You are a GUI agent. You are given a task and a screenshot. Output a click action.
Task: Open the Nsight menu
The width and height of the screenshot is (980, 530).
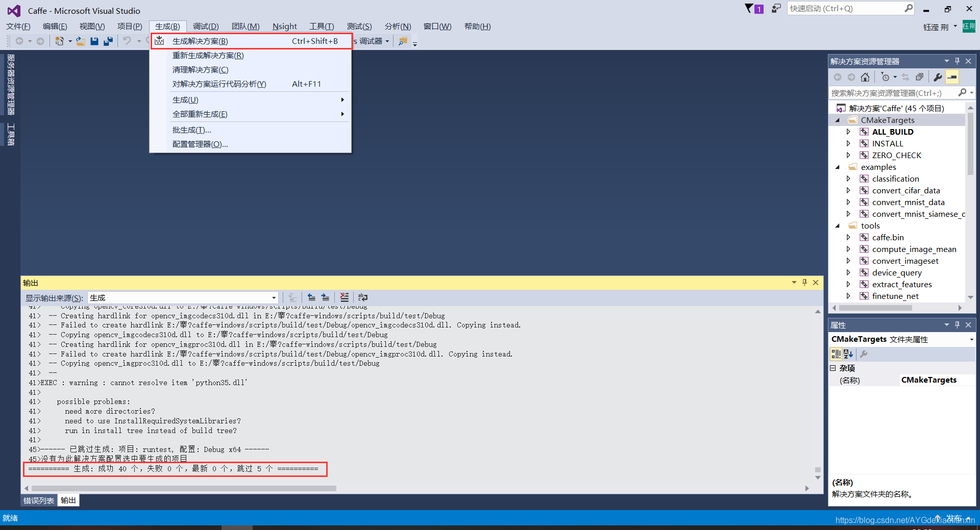(x=285, y=27)
